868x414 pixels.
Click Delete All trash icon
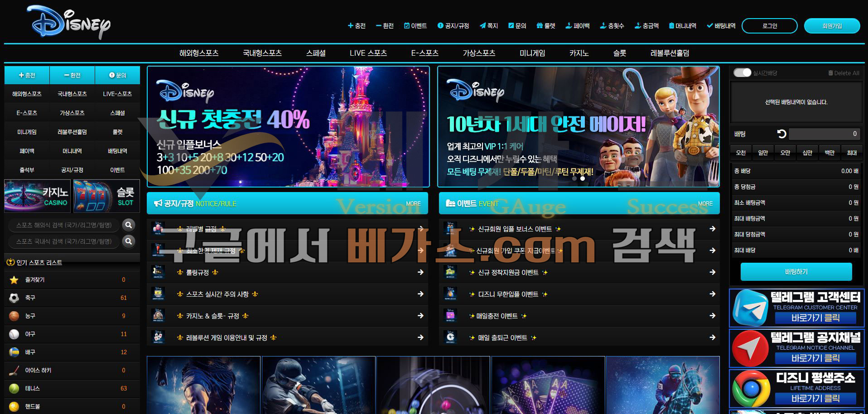pos(830,73)
